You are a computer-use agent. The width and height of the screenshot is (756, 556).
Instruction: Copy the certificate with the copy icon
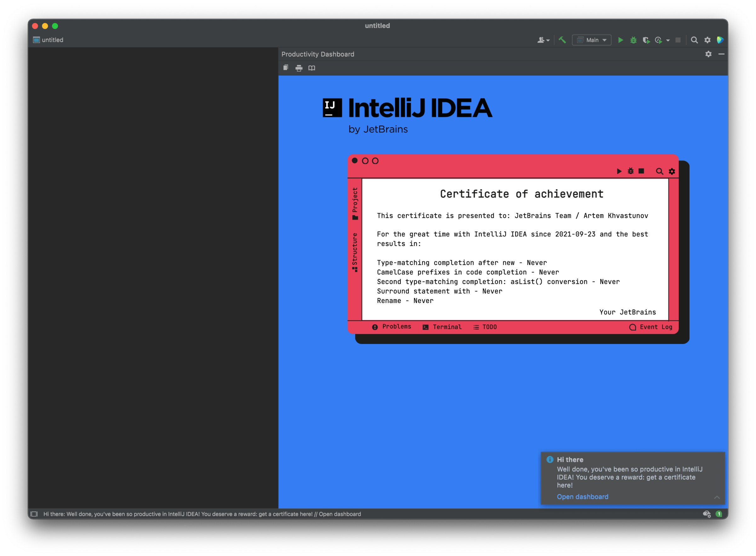[x=286, y=68]
